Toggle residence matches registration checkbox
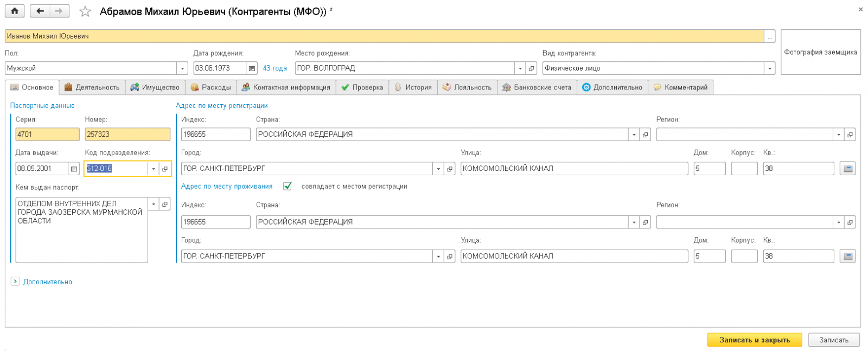This screenshot has height=351, width=868. tap(288, 186)
